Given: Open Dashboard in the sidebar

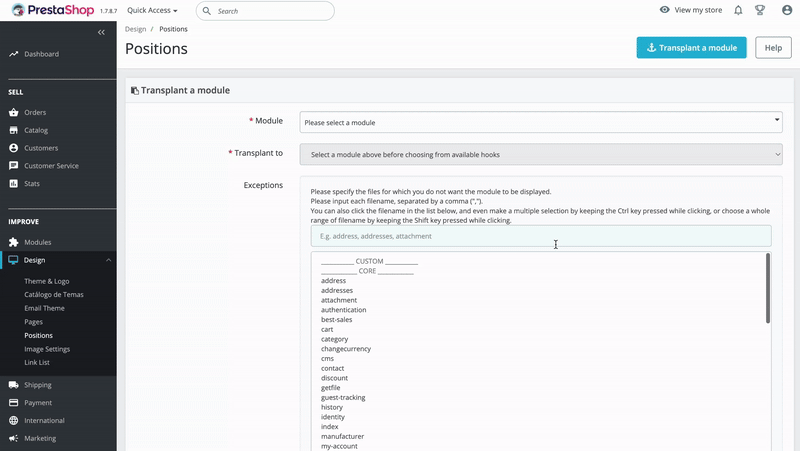Looking at the screenshot, I should (x=41, y=54).
